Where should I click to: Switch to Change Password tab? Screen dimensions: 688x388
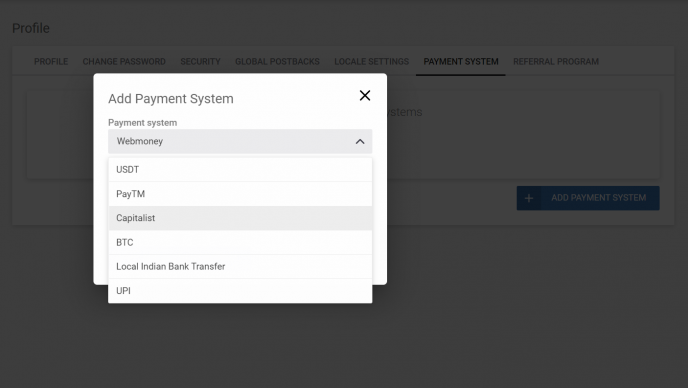pyautogui.click(x=124, y=61)
